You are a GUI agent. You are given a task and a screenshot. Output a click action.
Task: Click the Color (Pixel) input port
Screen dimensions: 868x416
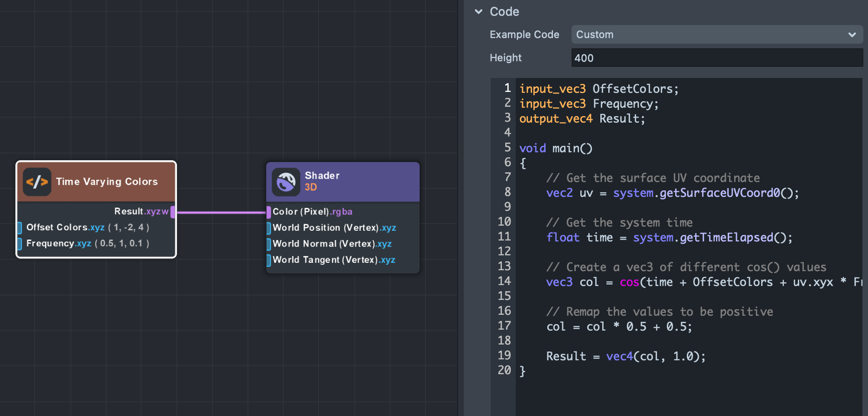coord(269,212)
